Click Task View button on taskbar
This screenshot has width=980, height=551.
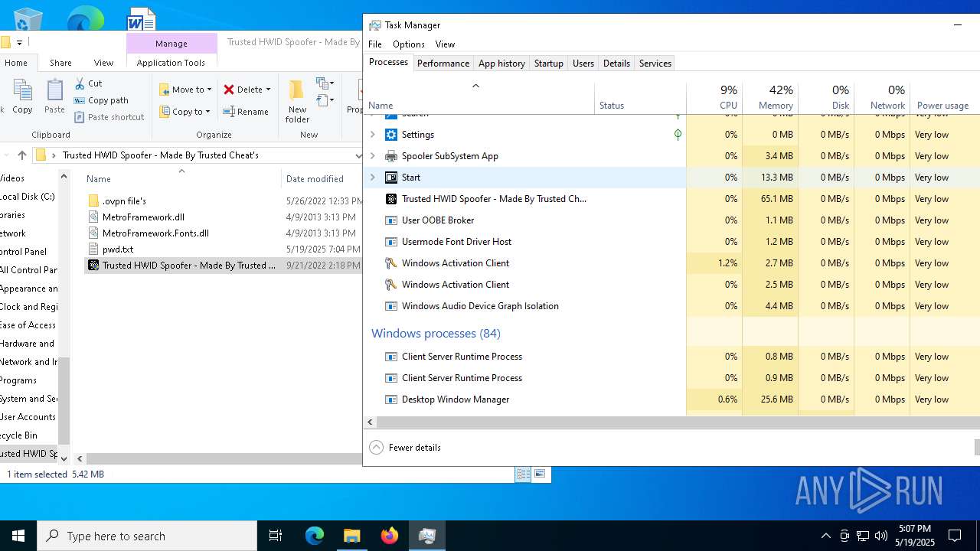[x=276, y=536]
